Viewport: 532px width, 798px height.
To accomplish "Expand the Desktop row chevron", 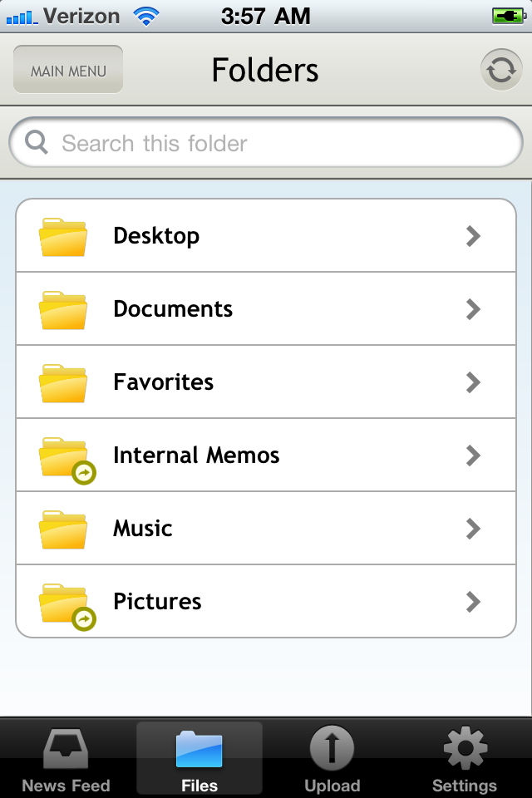I will click(473, 236).
